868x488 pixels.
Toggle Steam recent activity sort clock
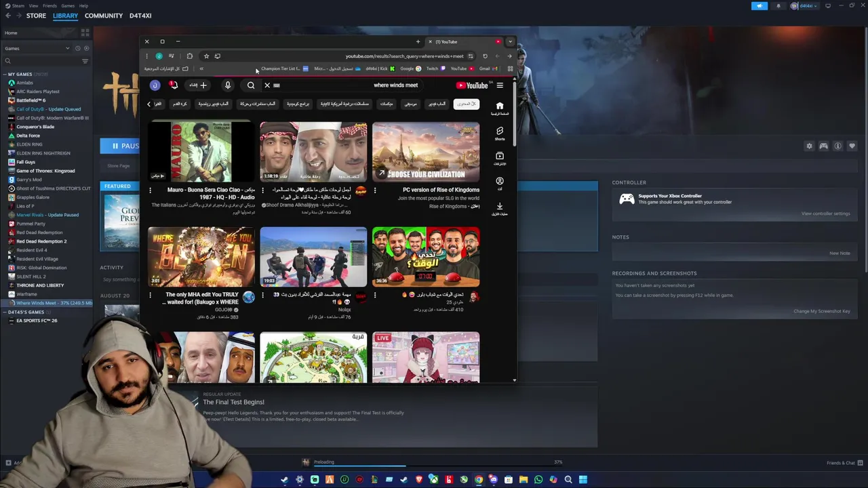pos(77,48)
